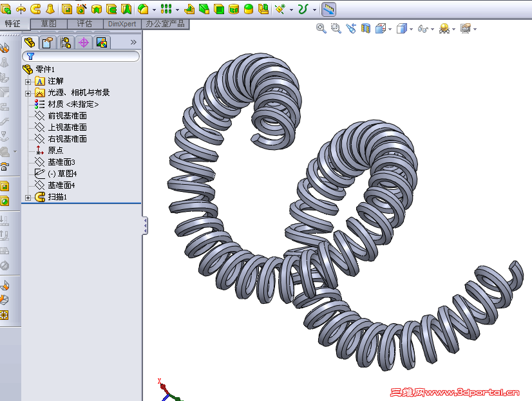Select the rib tool icon

click(x=189, y=9)
